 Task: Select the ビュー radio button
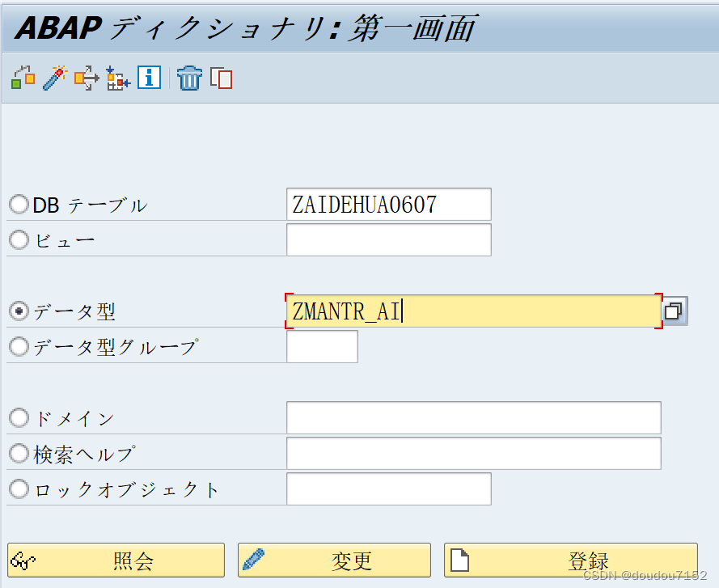tap(18, 239)
